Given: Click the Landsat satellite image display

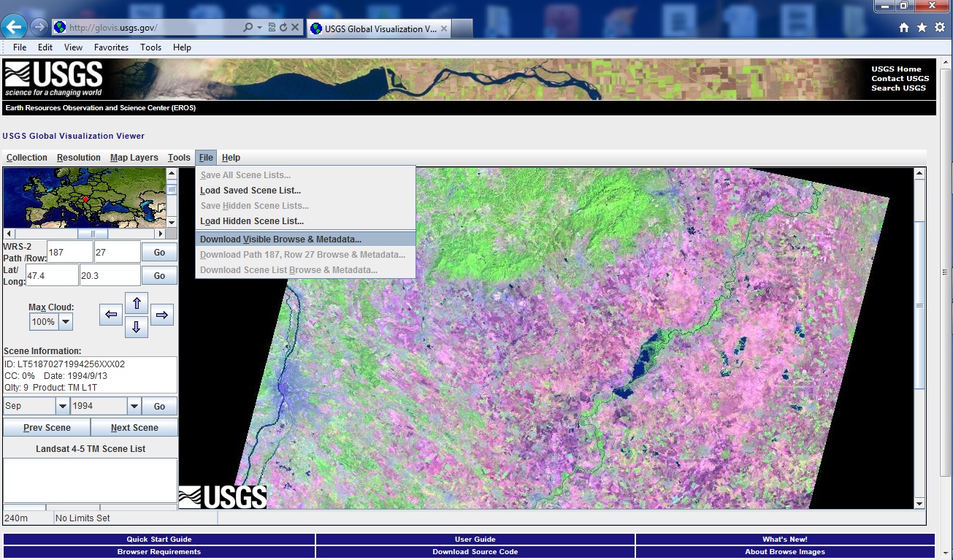Looking at the screenshot, I should [x=546, y=338].
